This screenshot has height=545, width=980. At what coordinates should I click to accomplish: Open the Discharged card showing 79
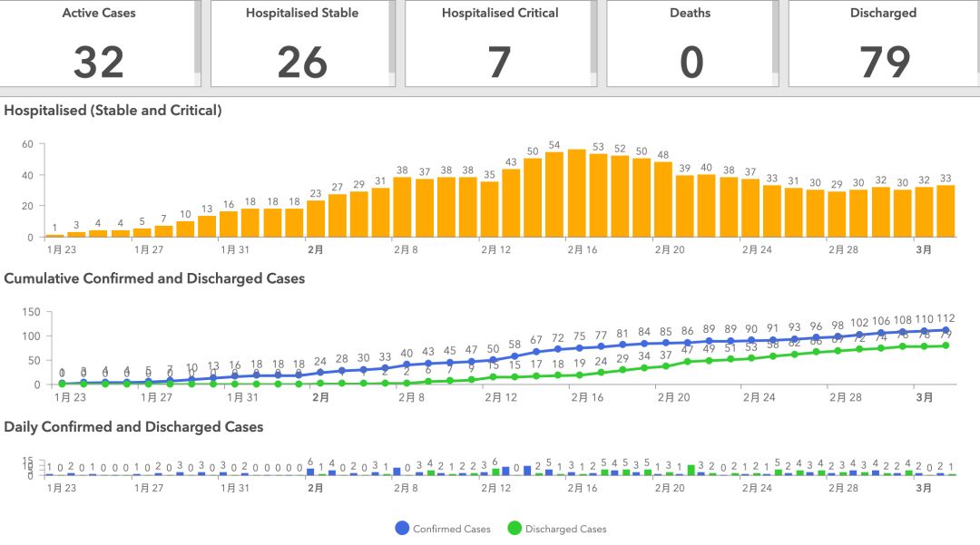point(882,44)
